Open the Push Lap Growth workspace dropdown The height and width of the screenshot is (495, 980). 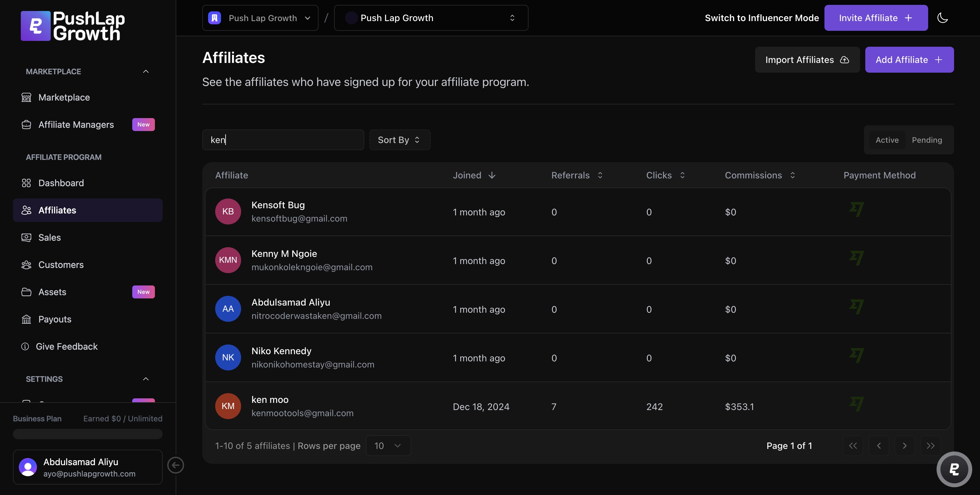point(260,18)
